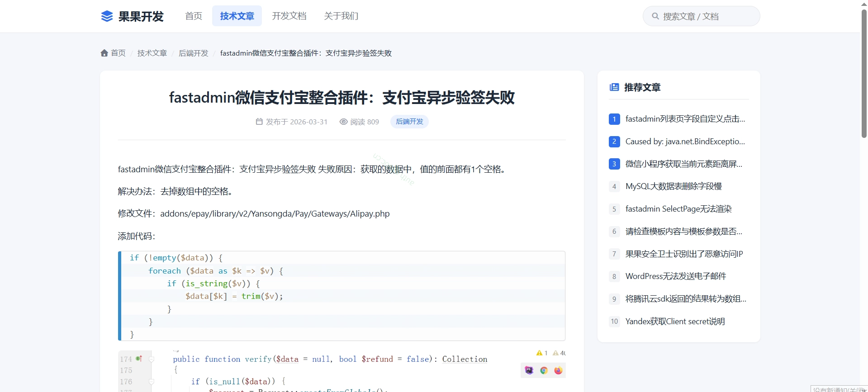Screen dimensions: 868x392
Task: Go to the 开发文档 navigation tab
Action: pos(289,16)
